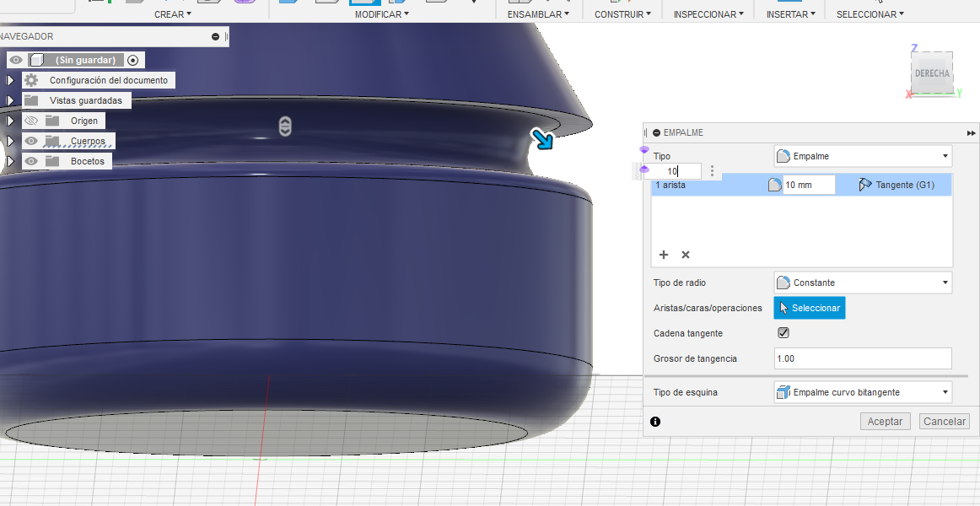
Task: Collapse the EMPALME dialog with minus icon
Action: pos(657,132)
